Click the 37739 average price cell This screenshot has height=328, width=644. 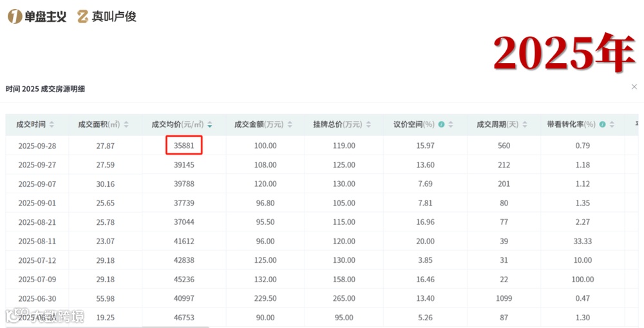[x=184, y=203]
